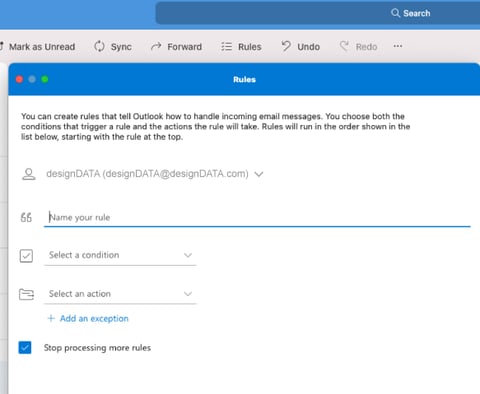Expand the designDATA account chevron
Viewport: 480px width, 394px height.
(x=259, y=174)
